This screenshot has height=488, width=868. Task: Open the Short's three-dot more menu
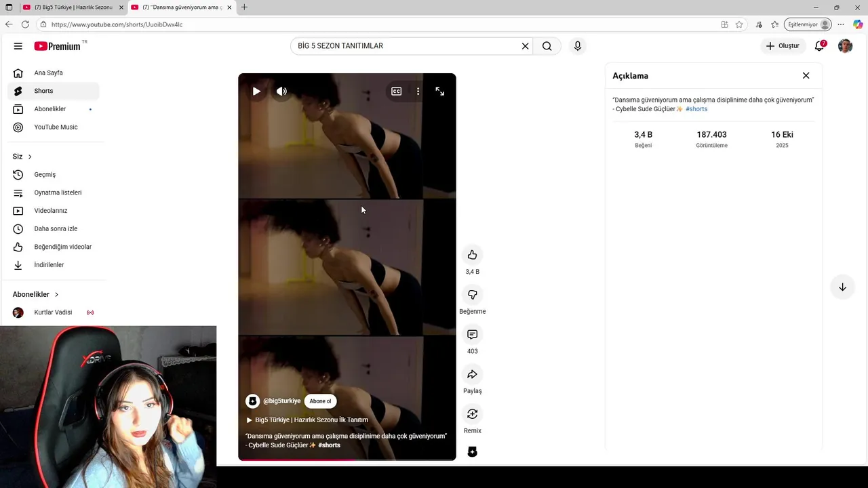tap(418, 91)
